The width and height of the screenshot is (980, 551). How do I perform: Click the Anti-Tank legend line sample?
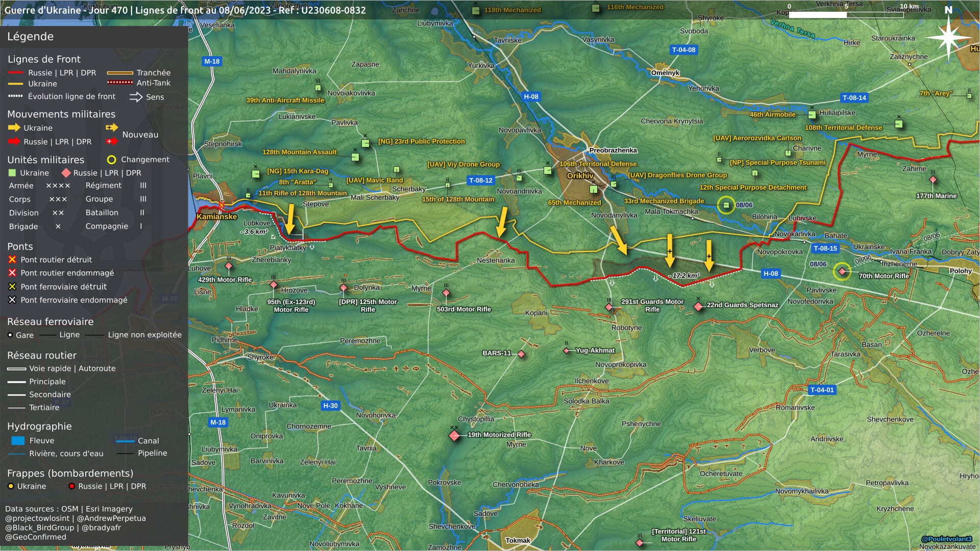(120, 83)
